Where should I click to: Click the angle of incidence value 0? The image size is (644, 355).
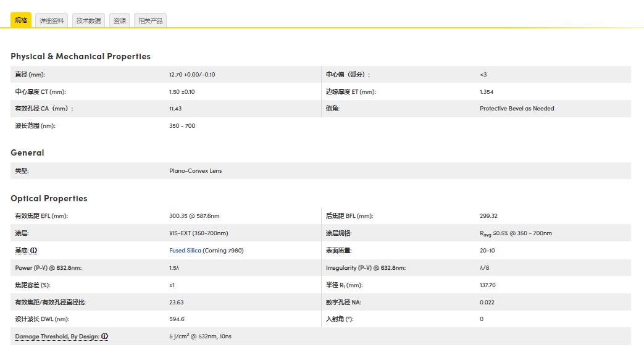tap(482, 319)
